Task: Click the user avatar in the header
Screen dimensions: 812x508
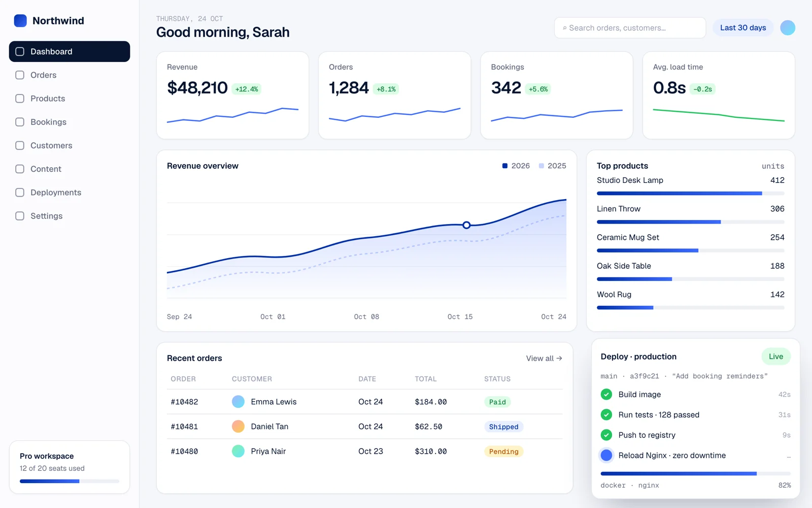Action: 788,27
